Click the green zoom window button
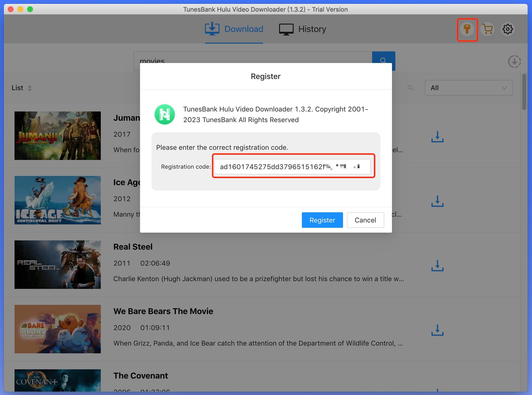Image resolution: width=532 pixels, height=395 pixels. tap(30, 9)
